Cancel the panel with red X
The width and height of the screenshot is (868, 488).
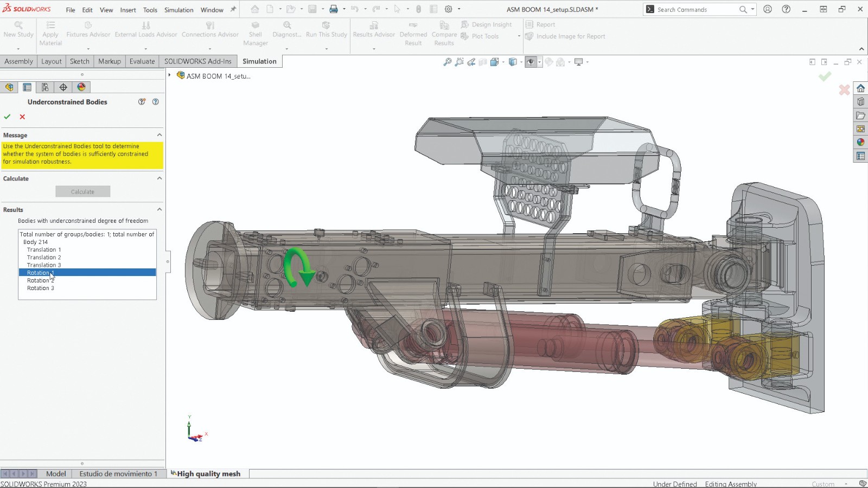click(22, 117)
